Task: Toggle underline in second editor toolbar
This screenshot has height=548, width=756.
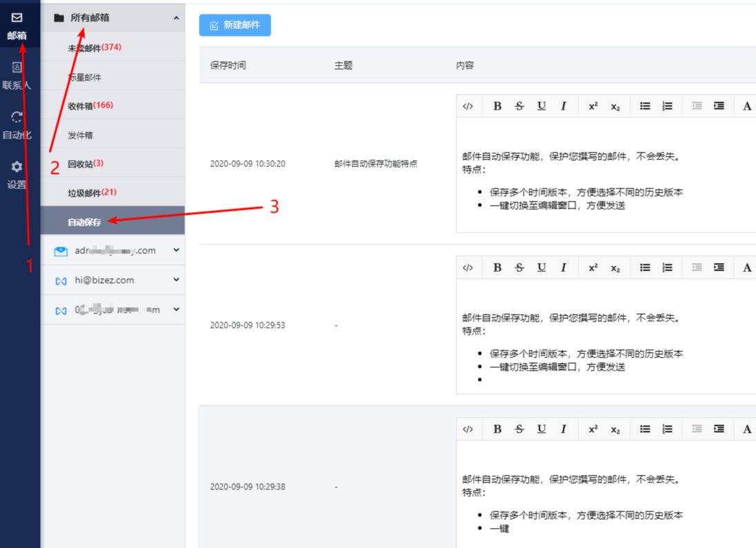Action: click(x=541, y=268)
